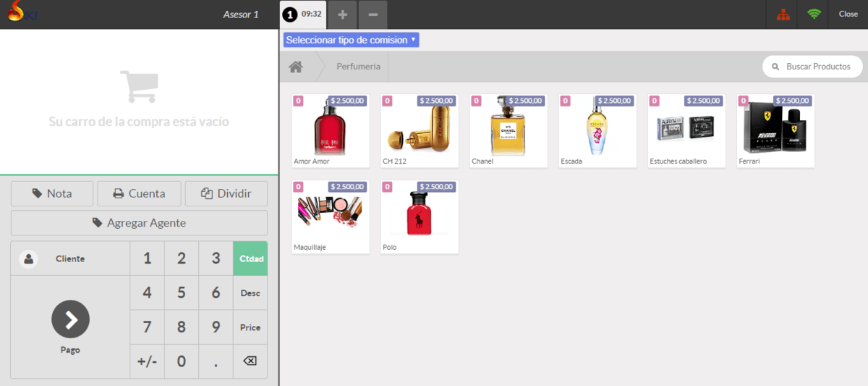The height and width of the screenshot is (386, 868).
Task: Click the copy icon on Dividir
Action: (x=207, y=193)
